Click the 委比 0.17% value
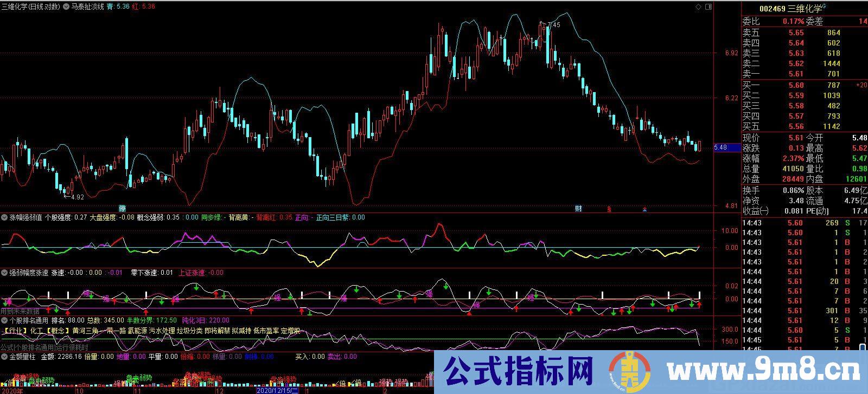The width and height of the screenshot is (868, 394). pos(793,22)
